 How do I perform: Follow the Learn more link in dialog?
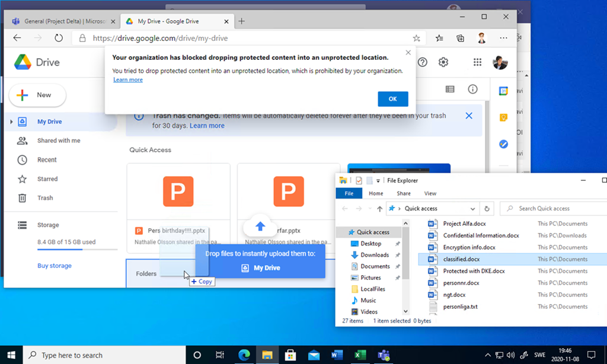[128, 80]
